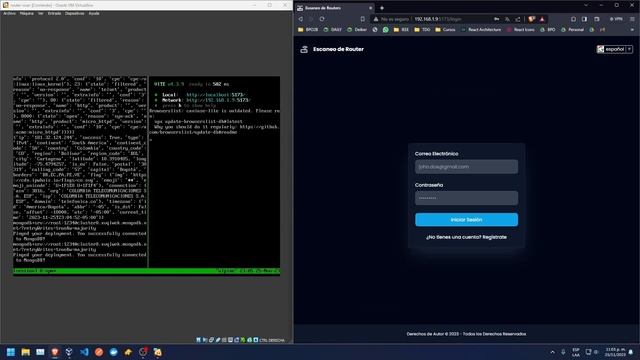Open saved passwords key icon
The height and width of the screenshot is (360, 640).
[496, 19]
